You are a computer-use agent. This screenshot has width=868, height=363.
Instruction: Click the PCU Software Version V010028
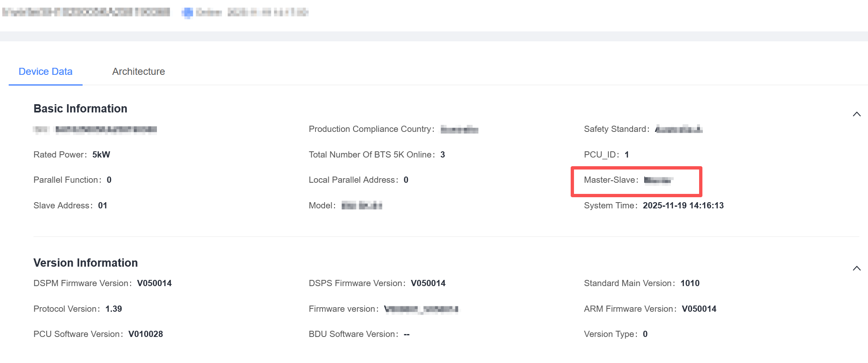coord(145,334)
